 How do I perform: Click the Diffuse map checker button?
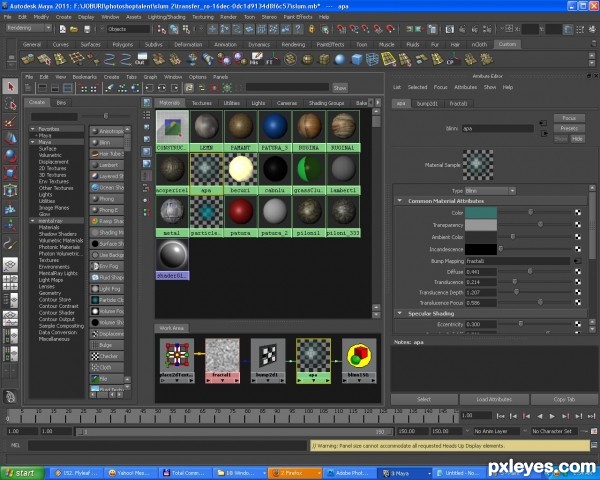point(578,271)
